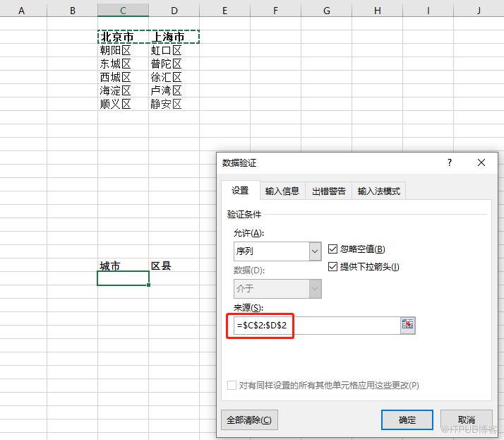Viewport: 504px width, 440px height.
Task: Click the 全部清除 button
Action: [249, 420]
